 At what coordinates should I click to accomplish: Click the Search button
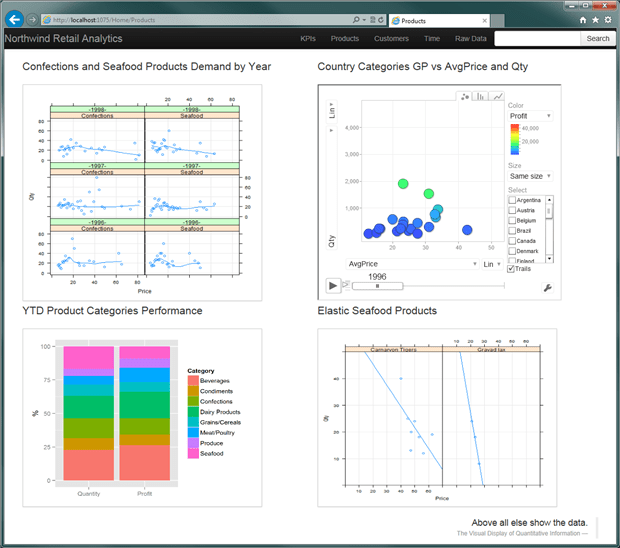[597, 38]
